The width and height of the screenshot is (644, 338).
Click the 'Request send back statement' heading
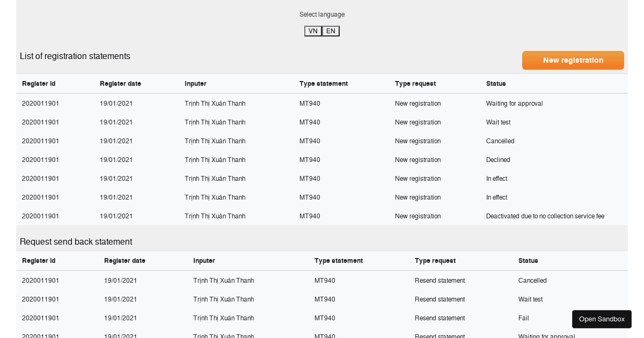tap(76, 242)
